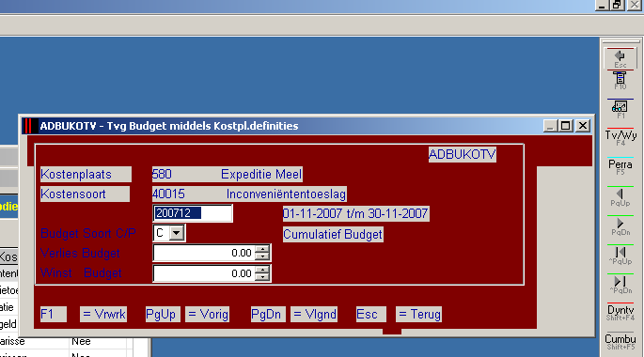
Task: Click the period field containing 200712
Action: (x=193, y=213)
